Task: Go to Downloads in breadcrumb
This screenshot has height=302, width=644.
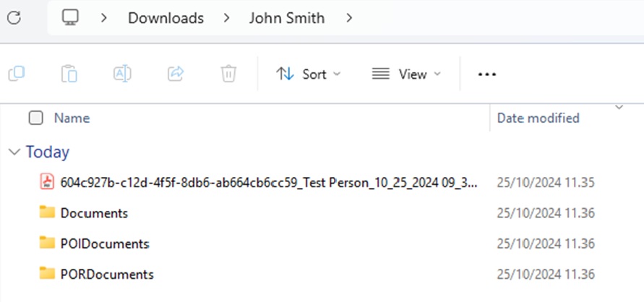Action: (x=166, y=17)
